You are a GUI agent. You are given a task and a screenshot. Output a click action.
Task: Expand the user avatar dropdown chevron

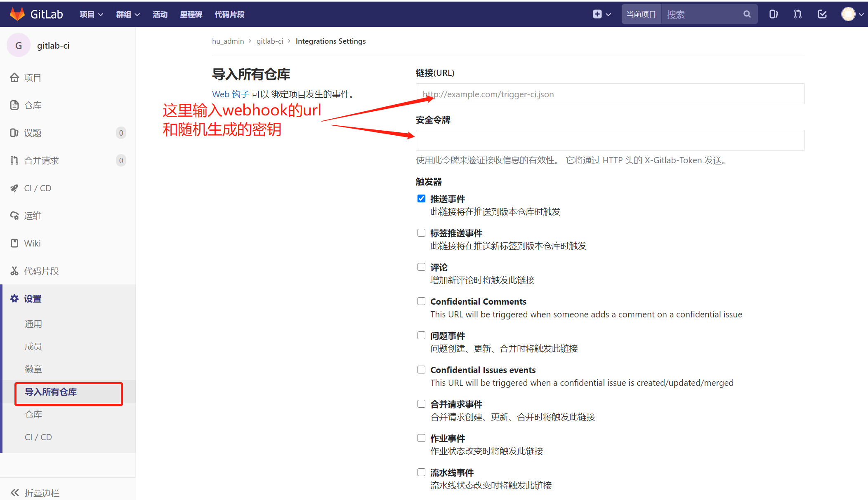[861, 14]
